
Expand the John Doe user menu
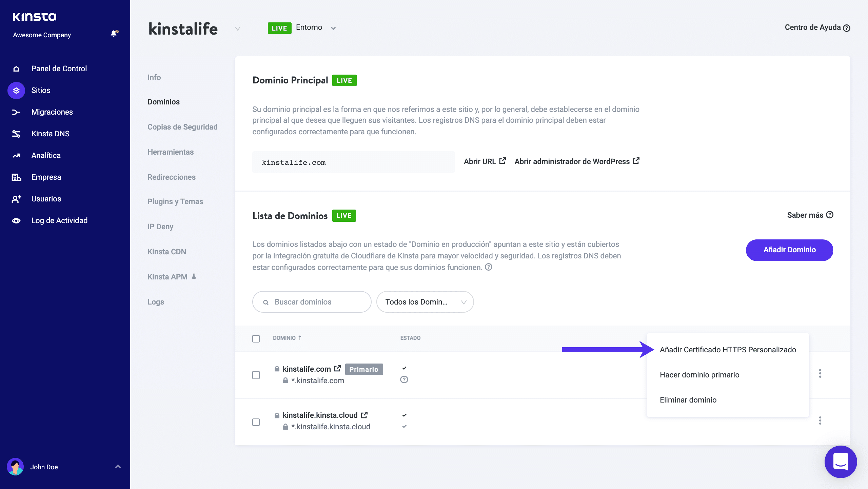[x=118, y=467]
